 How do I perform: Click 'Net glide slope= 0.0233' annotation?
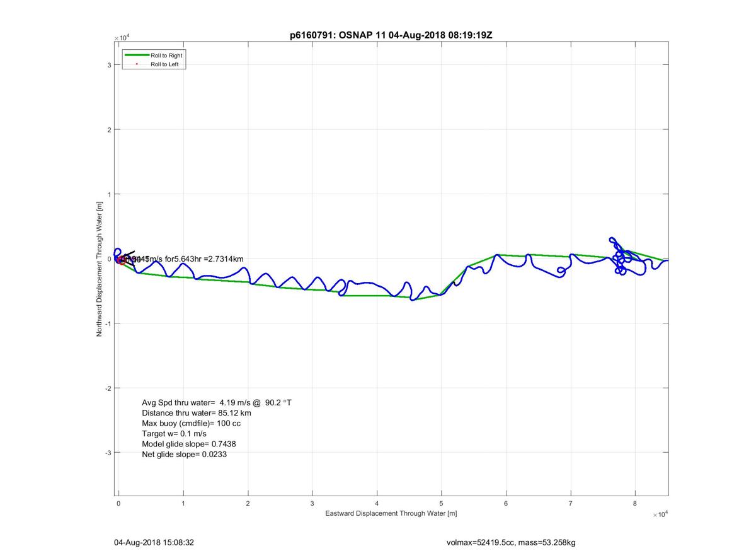click(x=185, y=454)
